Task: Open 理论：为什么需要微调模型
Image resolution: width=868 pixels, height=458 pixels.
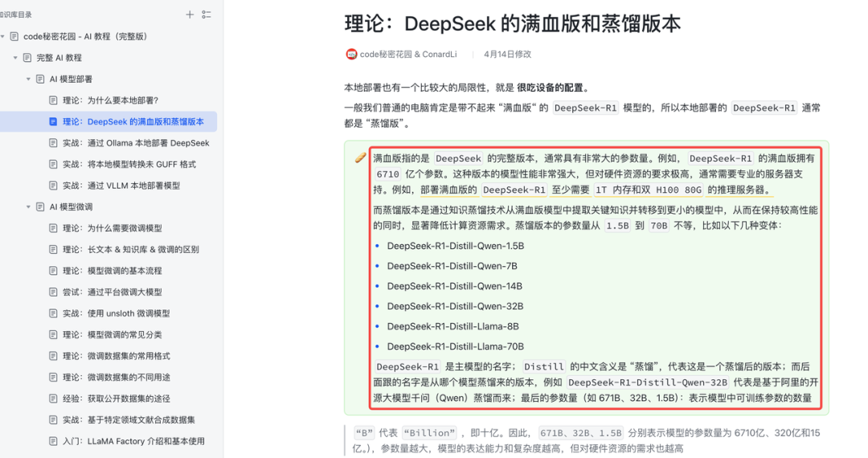Action: click(x=113, y=228)
